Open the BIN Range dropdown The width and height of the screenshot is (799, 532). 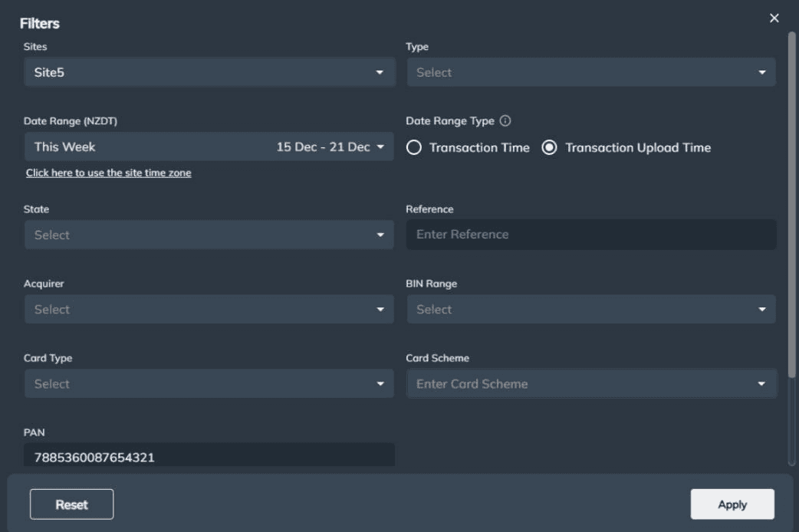pyautogui.click(x=591, y=310)
